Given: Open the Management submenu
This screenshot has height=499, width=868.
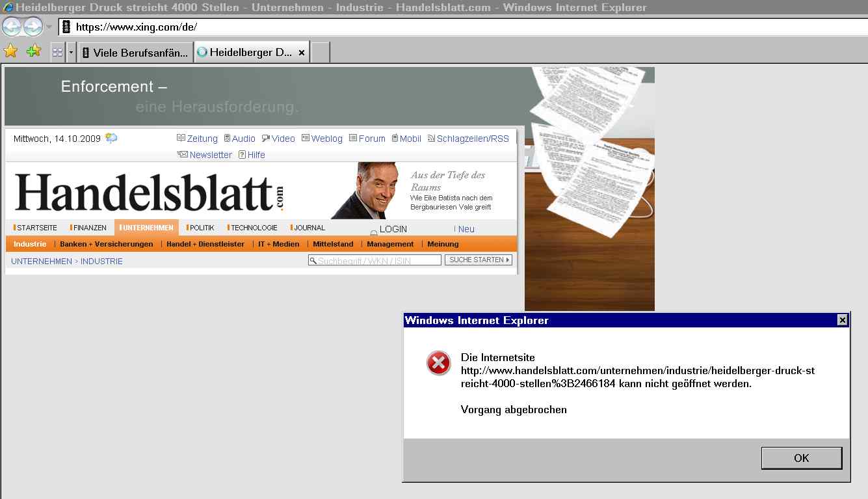Looking at the screenshot, I should 390,244.
